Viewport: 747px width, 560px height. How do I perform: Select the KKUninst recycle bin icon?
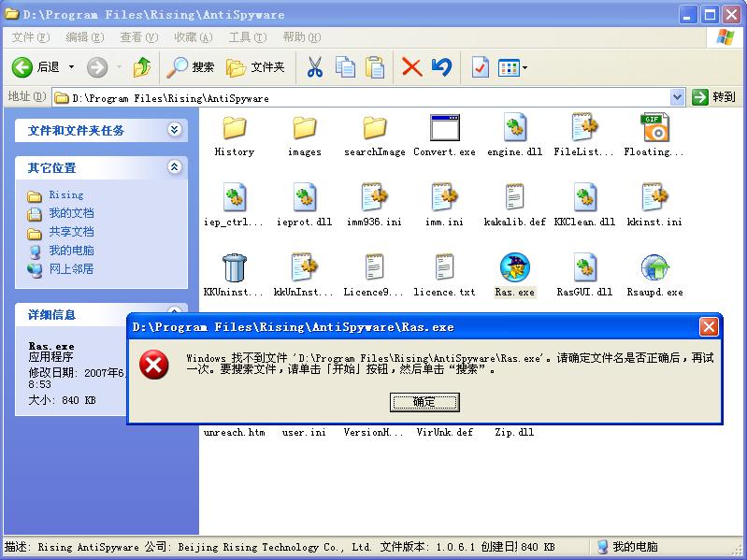234,267
